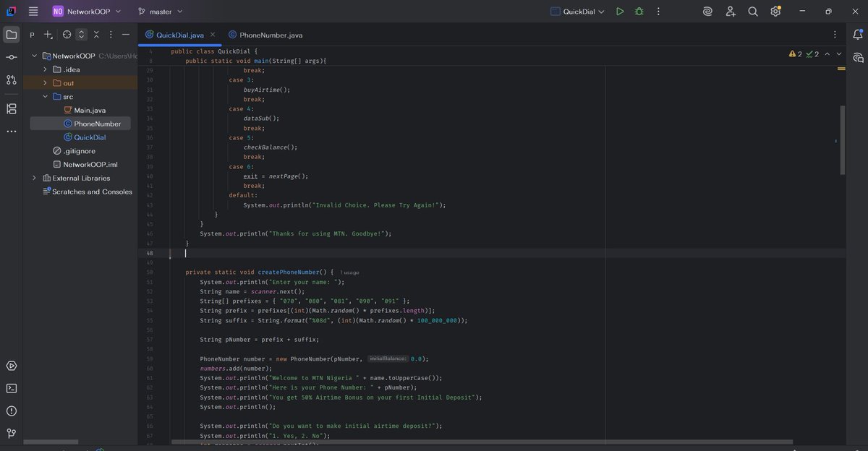Click the '1 usage' hint beside createPhoneNumber

point(349,272)
